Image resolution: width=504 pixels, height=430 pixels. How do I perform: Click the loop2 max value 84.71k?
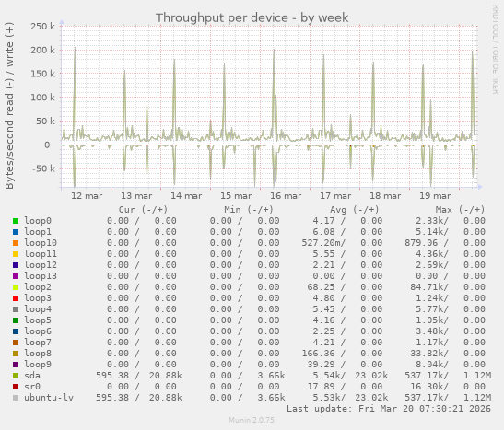(427, 287)
